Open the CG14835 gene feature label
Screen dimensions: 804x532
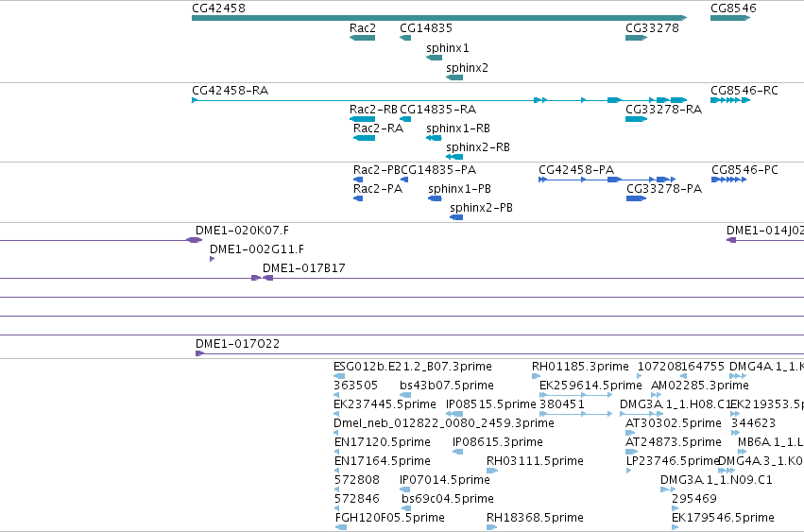coord(426,28)
